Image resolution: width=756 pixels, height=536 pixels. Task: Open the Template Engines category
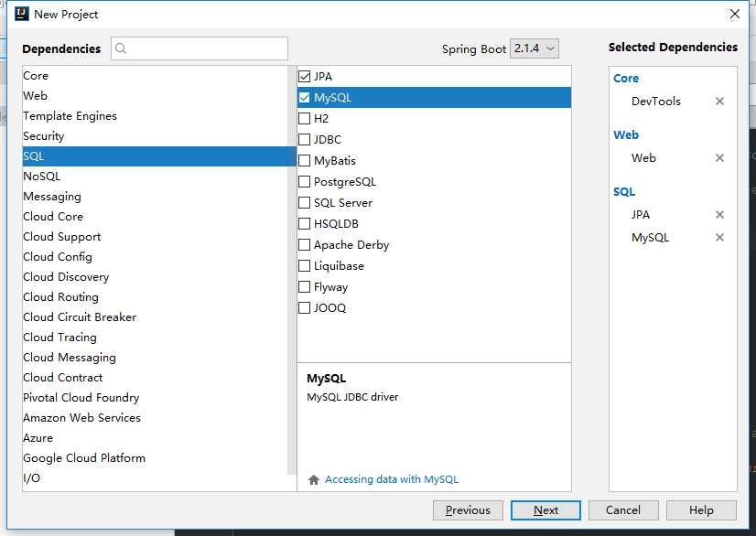click(156, 116)
